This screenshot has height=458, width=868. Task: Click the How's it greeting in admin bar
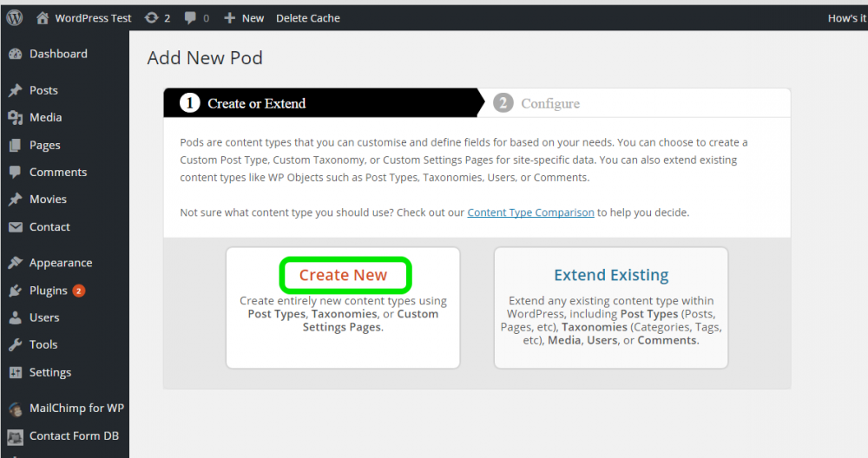tap(847, 18)
